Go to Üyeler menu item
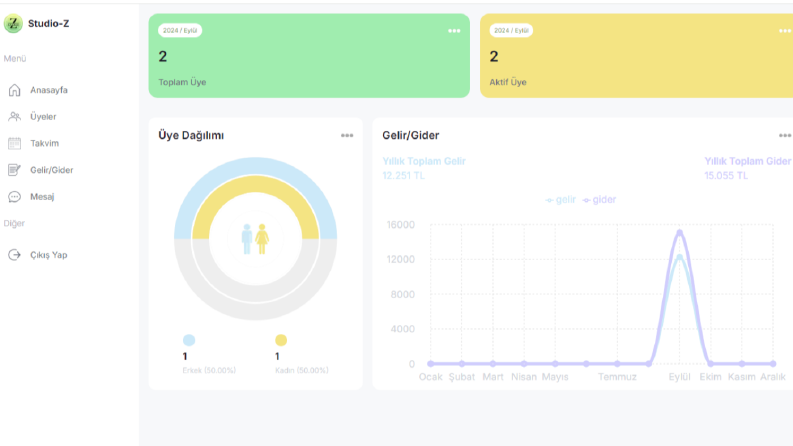 click(x=43, y=117)
